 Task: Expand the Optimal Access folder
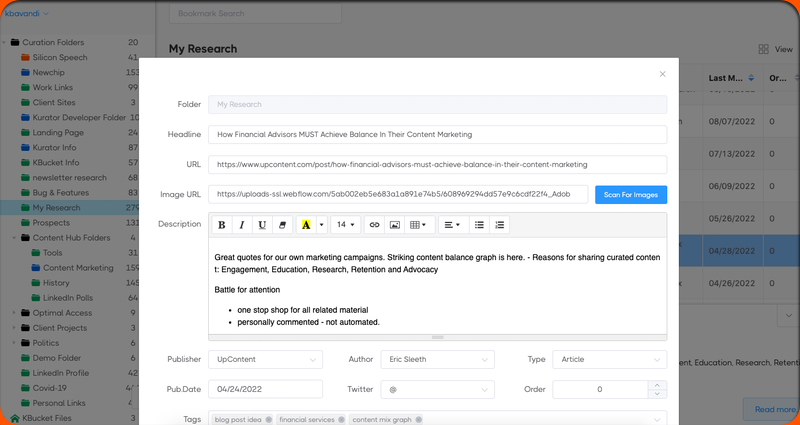[14, 313]
